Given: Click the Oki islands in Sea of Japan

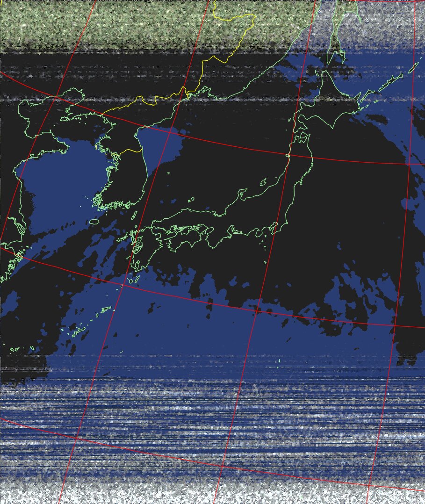Looking at the screenshot, I should click(191, 200).
